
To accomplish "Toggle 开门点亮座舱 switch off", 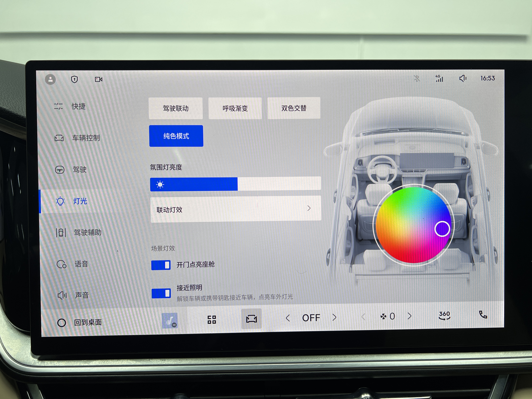I will 161,265.
